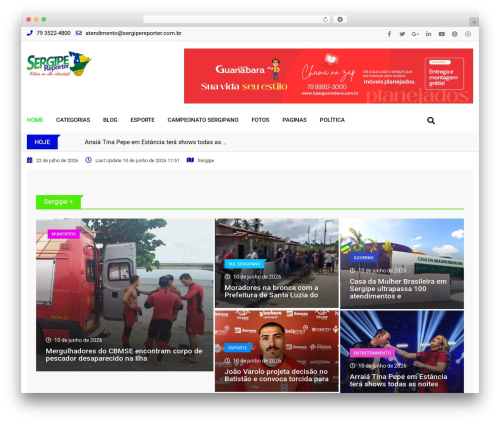The width and height of the screenshot is (500, 423).
Task: Open the Guanabara banner advertisement
Action: pos(328,76)
